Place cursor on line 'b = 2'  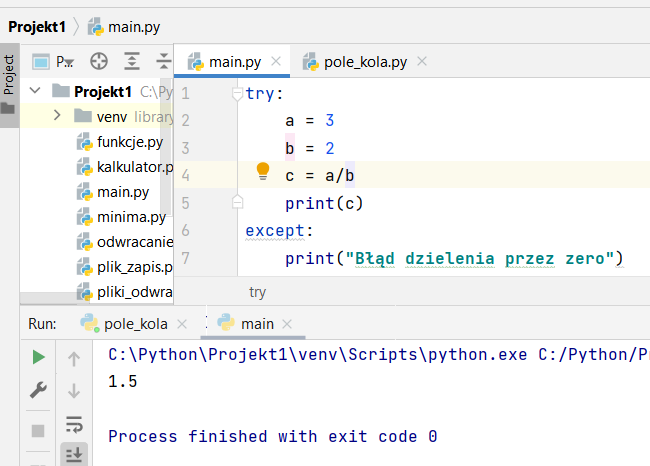click(309, 148)
